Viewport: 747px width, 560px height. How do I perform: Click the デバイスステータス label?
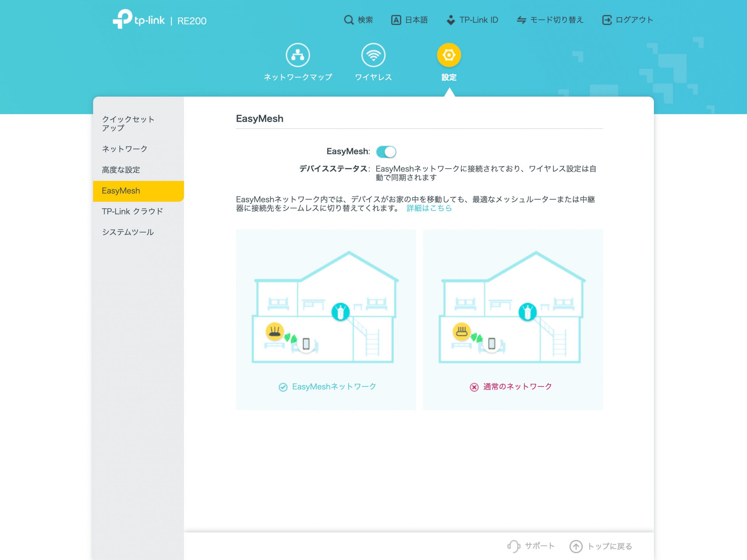point(334,169)
